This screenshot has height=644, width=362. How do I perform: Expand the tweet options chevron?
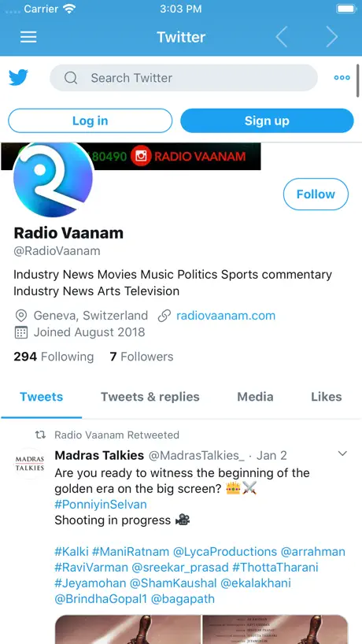[x=342, y=453]
